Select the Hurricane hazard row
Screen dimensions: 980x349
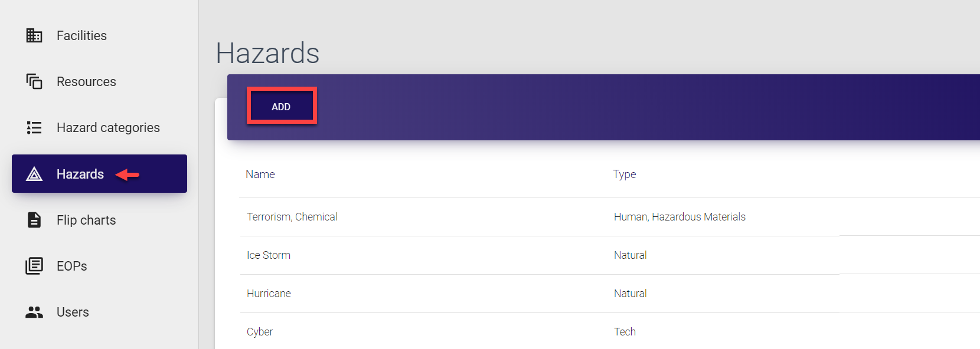click(269, 294)
